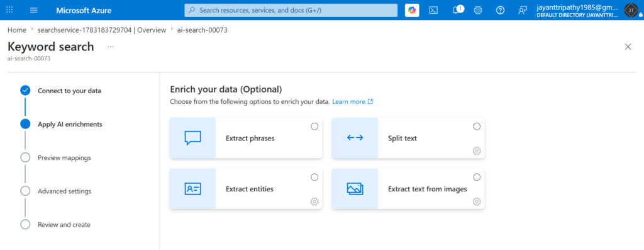644x250 pixels.
Task: Click the Extract text from images label
Action: (x=428, y=189)
